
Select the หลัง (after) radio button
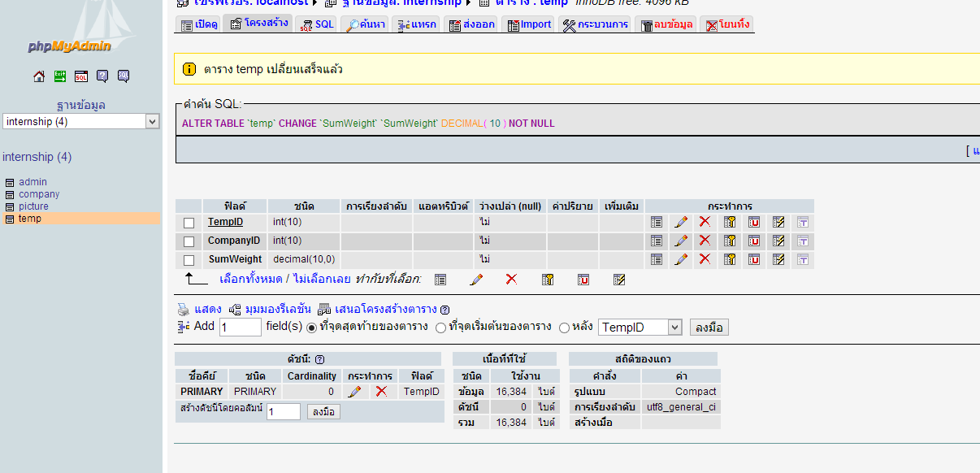pyautogui.click(x=564, y=328)
